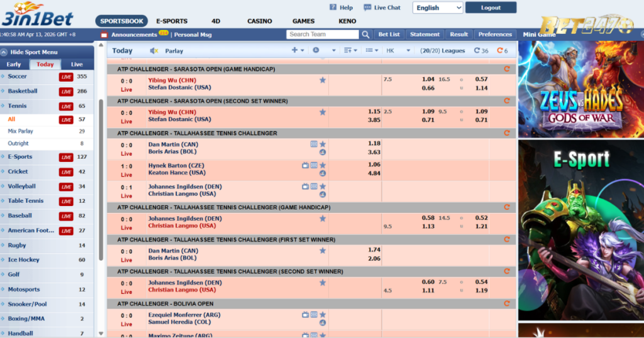644x338 pixels.
Task: Open the Bet List button
Action: coord(389,35)
